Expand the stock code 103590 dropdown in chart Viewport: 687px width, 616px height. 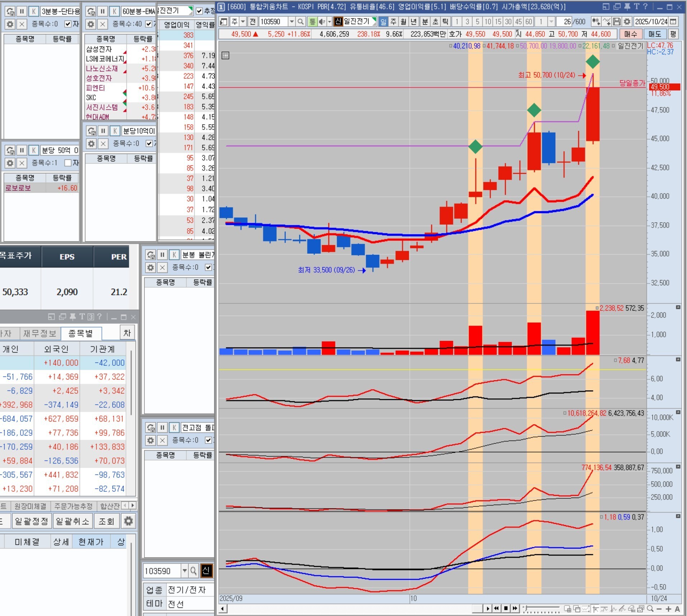pos(292,22)
